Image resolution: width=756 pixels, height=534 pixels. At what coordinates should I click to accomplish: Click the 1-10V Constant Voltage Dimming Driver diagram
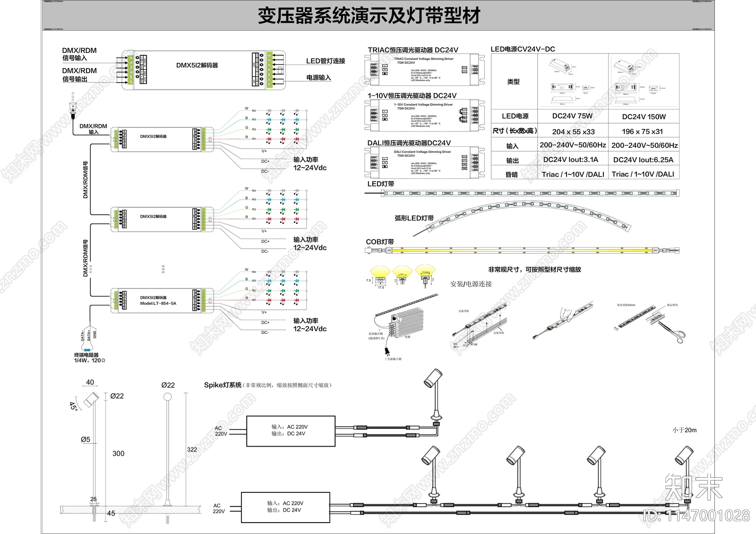coord(424,115)
